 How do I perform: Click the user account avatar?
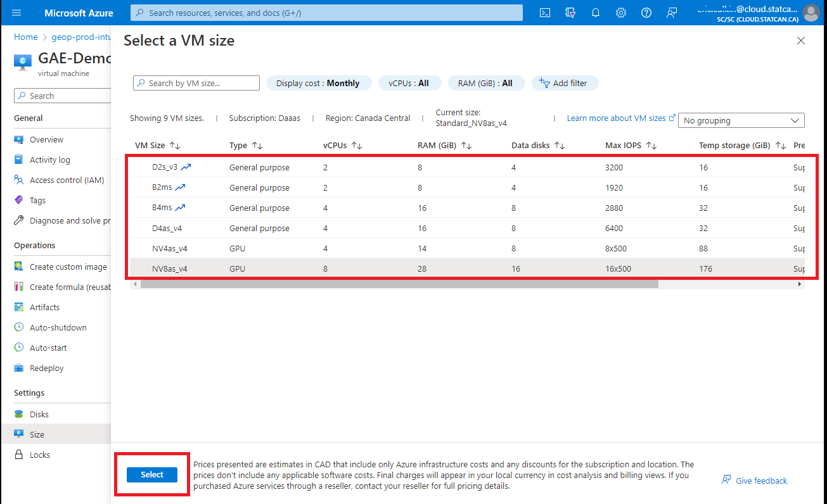coord(811,13)
